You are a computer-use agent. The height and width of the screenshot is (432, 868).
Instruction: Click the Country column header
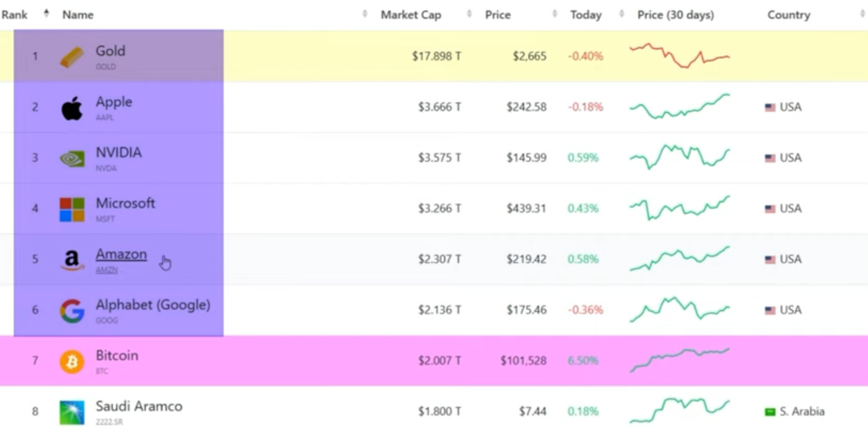click(789, 15)
